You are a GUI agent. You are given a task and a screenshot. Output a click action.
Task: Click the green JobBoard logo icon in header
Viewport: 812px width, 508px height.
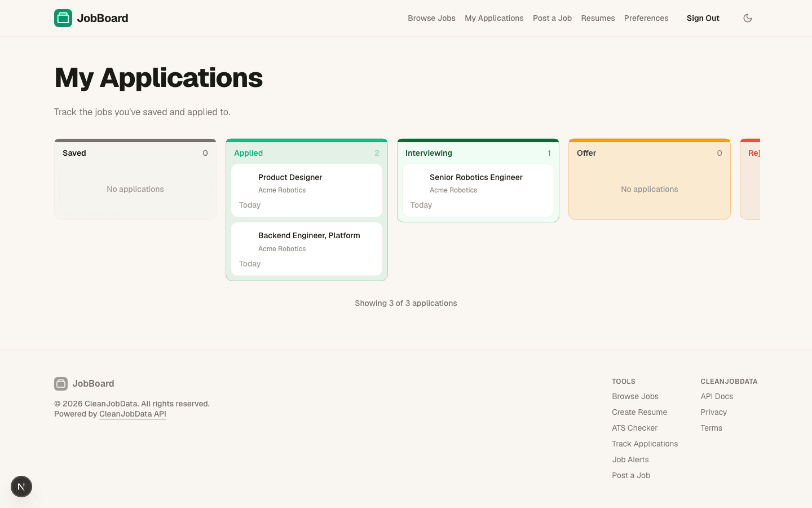point(63,18)
